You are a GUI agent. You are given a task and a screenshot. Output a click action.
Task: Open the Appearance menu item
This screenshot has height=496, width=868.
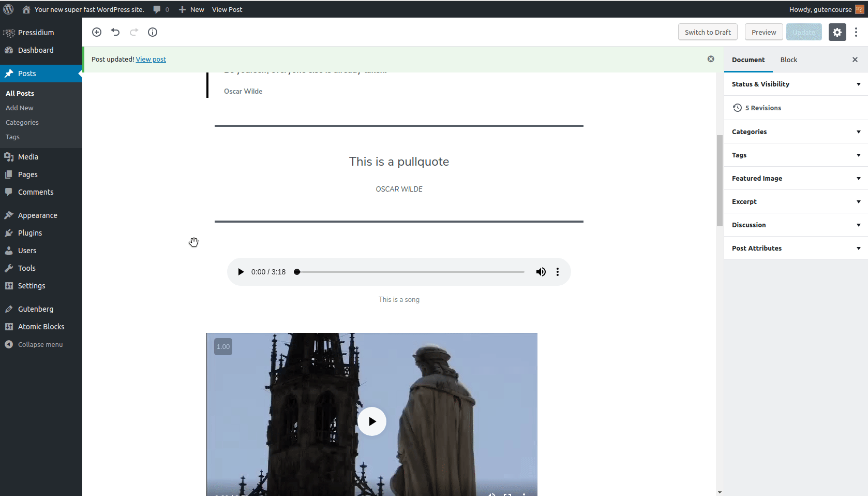pyautogui.click(x=41, y=215)
